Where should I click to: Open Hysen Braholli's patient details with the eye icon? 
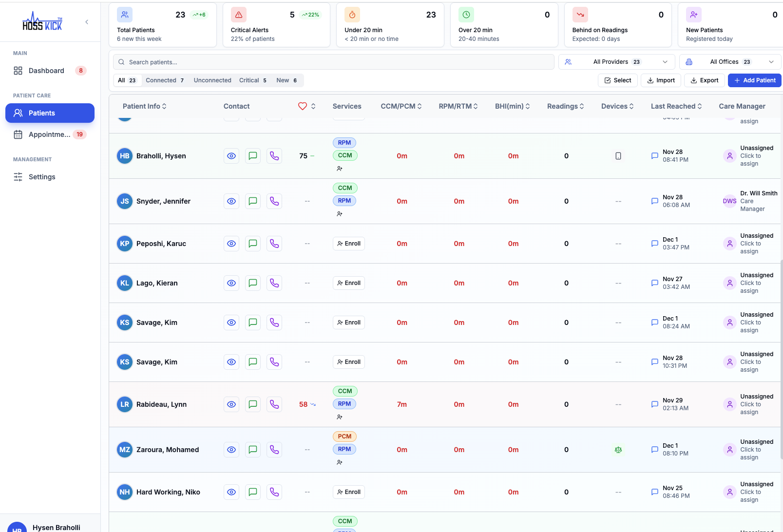(x=231, y=155)
